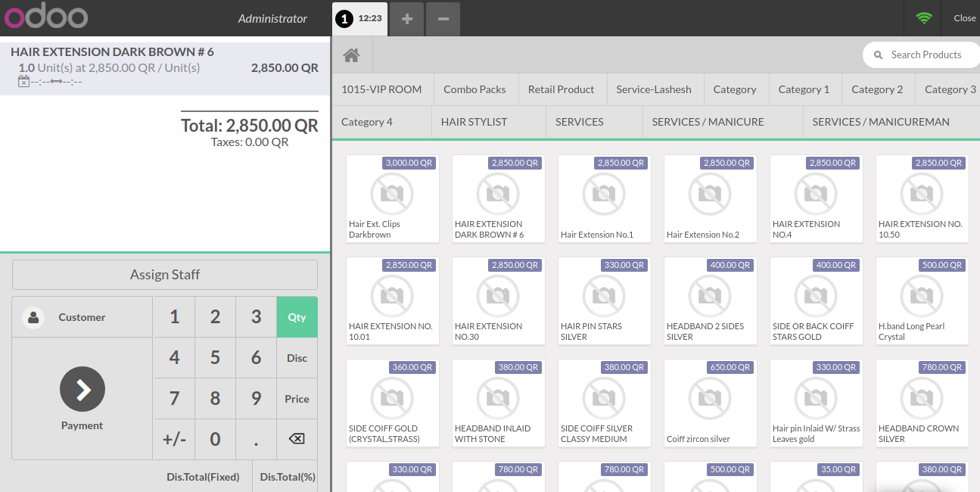Screen dimensions: 980x492
Task: Open the Retail Product category
Action: pos(562,89)
